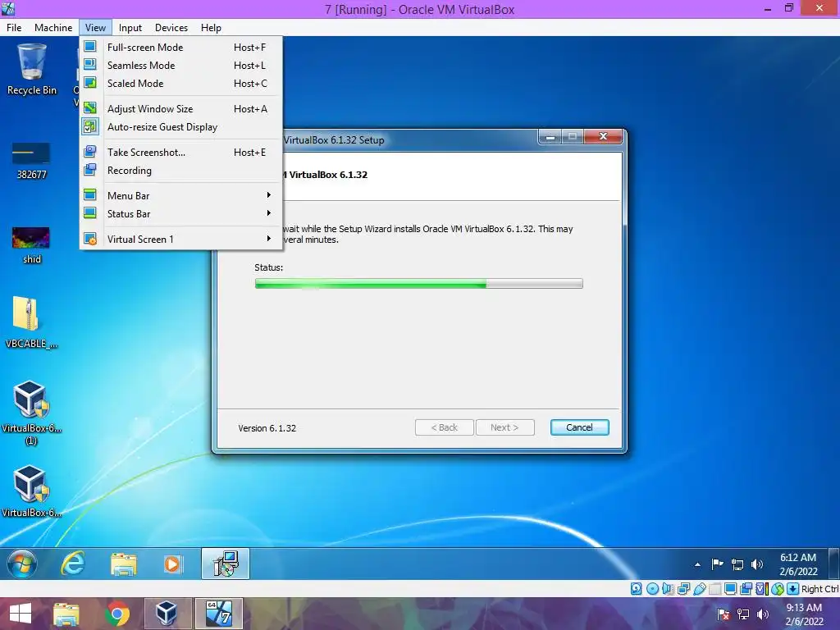Viewport: 840px width, 630px height.
Task: Open Google Chrome from host taskbar
Action: point(117,614)
